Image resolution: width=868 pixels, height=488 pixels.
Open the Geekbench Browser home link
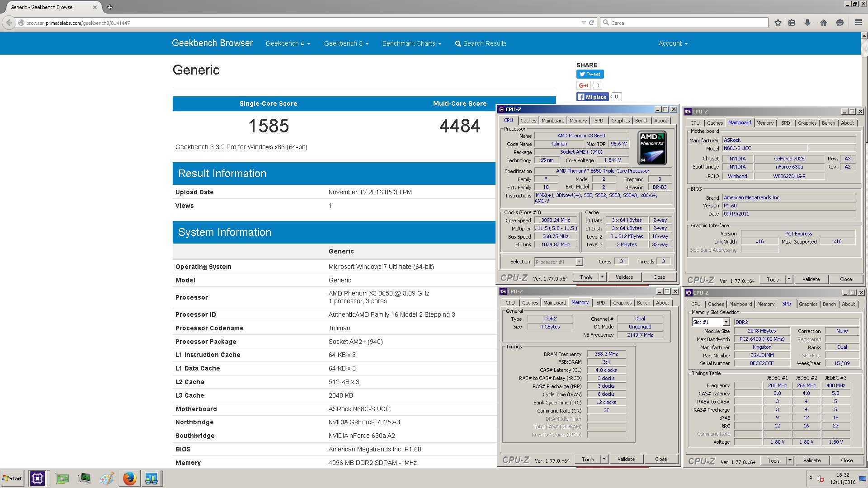click(x=212, y=43)
